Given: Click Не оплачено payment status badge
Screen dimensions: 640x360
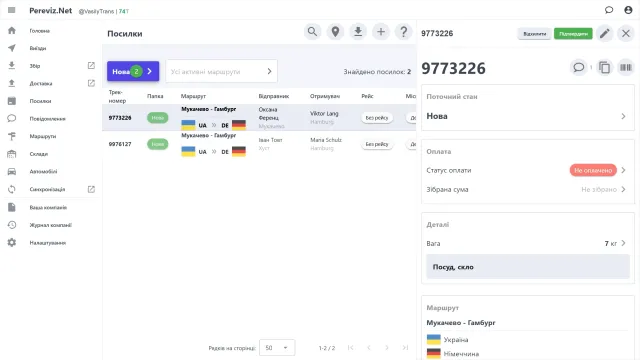Looking at the screenshot, I should point(593,170).
